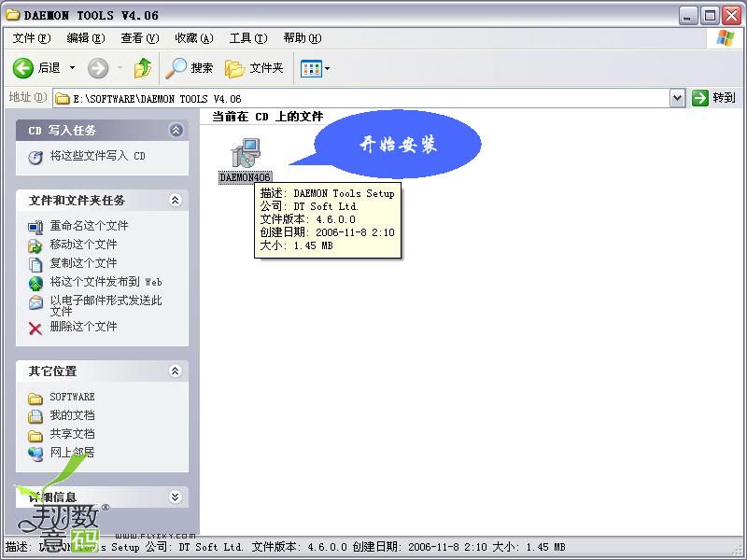Toggle the 文件夹 folders pane button

(254, 68)
